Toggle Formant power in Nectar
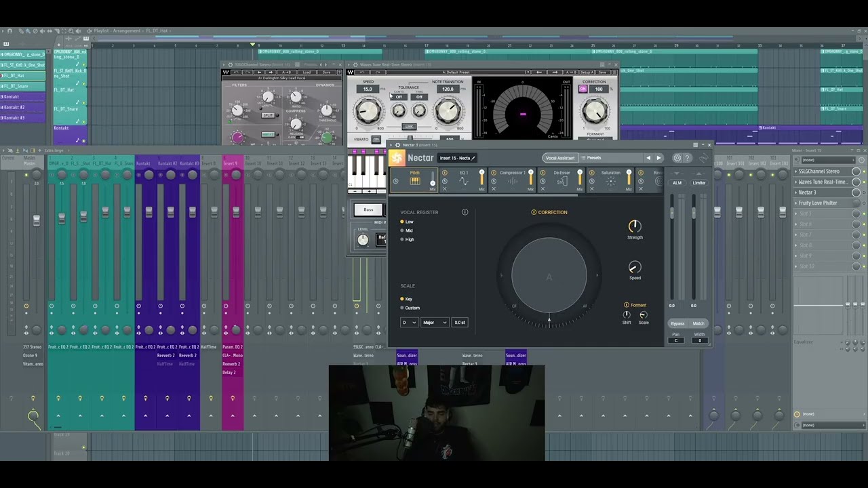This screenshot has height=488, width=868. coord(627,305)
